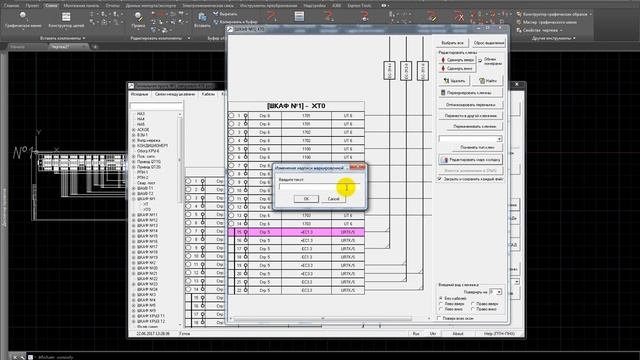
Task: Open the Кабели tab in back window
Action: (208, 94)
